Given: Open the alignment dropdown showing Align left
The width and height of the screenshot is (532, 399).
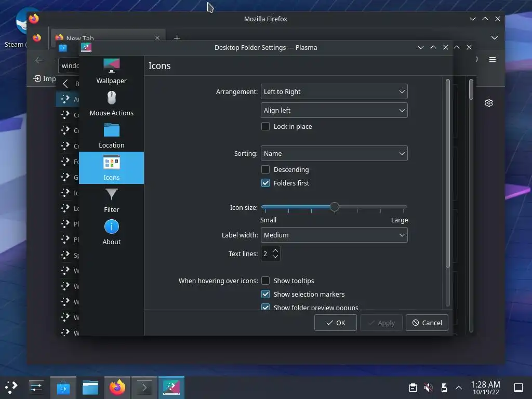Looking at the screenshot, I should 334,110.
